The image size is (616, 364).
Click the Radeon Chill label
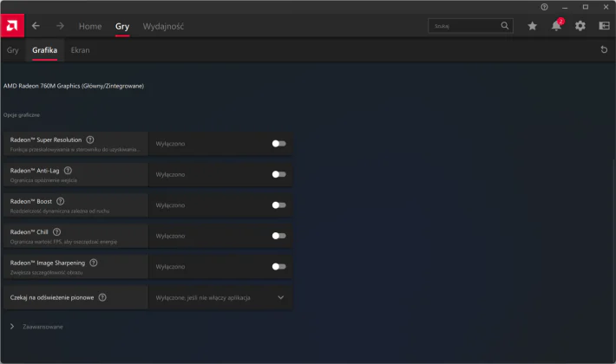click(x=29, y=231)
